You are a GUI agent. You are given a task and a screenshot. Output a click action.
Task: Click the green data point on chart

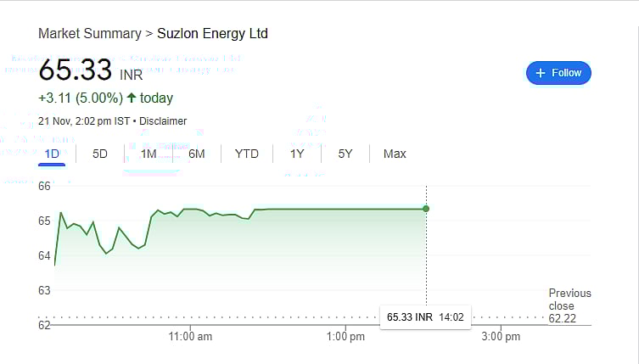point(426,209)
